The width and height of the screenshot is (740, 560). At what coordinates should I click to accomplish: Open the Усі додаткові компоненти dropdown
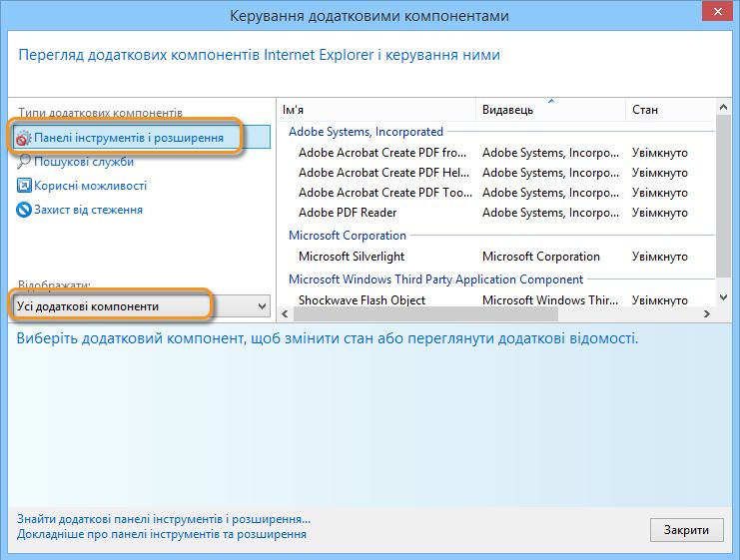[x=142, y=306]
